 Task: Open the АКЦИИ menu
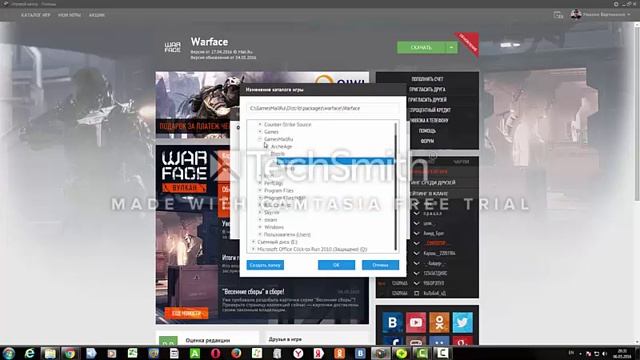click(x=97, y=15)
